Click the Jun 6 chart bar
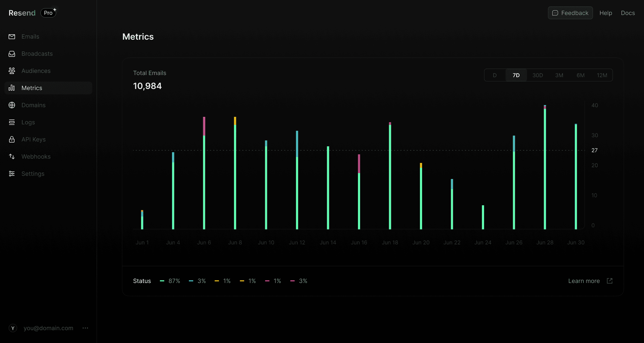Viewport: 644px width, 343px height. click(204, 173)
